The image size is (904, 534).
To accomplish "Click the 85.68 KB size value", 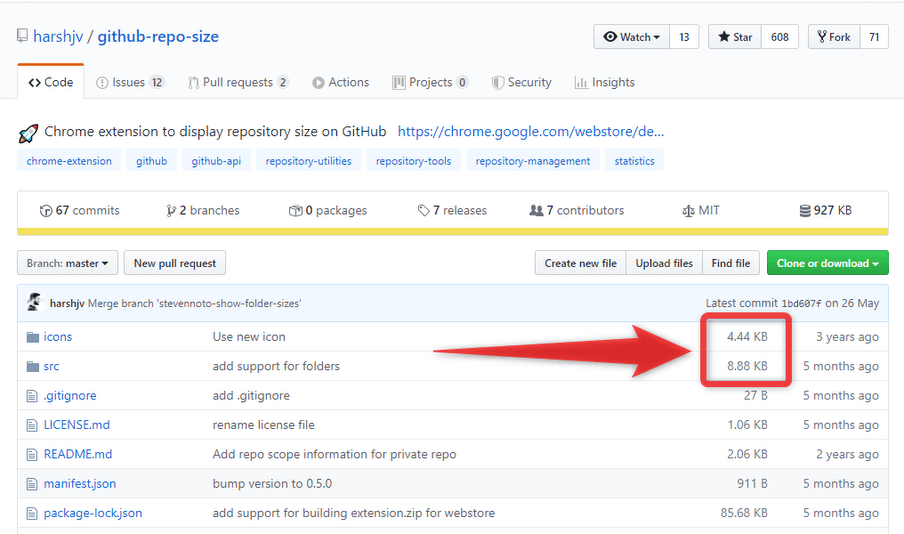I will click(x=744, y=513).
